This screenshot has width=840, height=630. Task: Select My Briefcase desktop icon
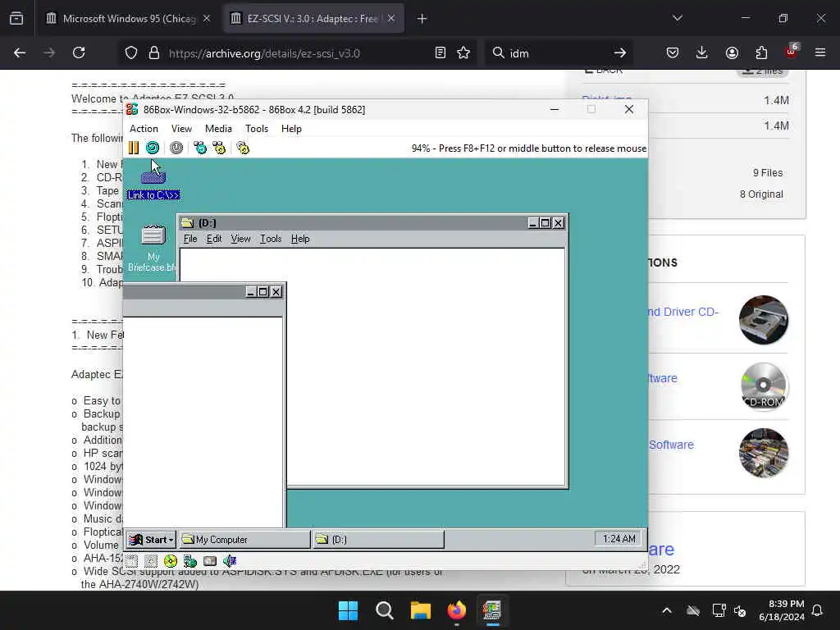[153, 248]
